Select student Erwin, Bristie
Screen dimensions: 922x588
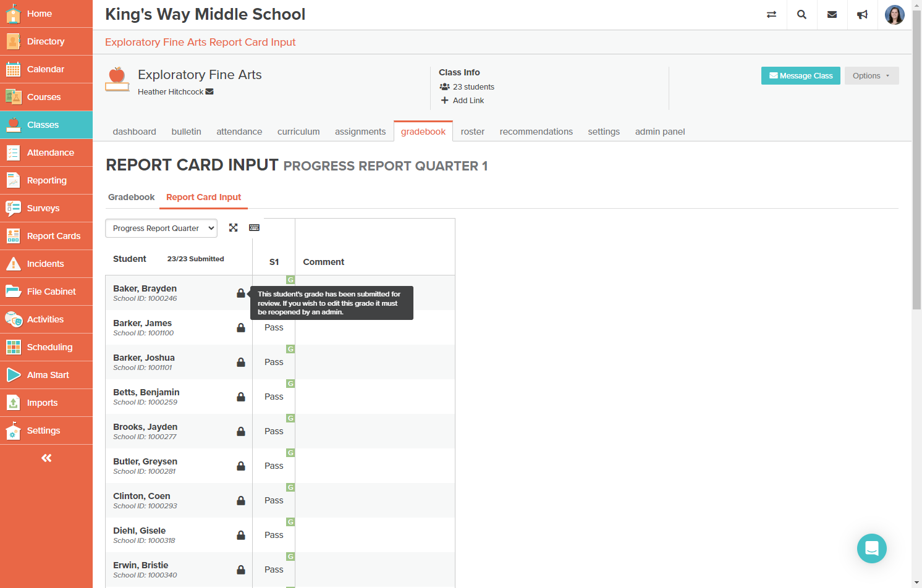tap(141, 565)
